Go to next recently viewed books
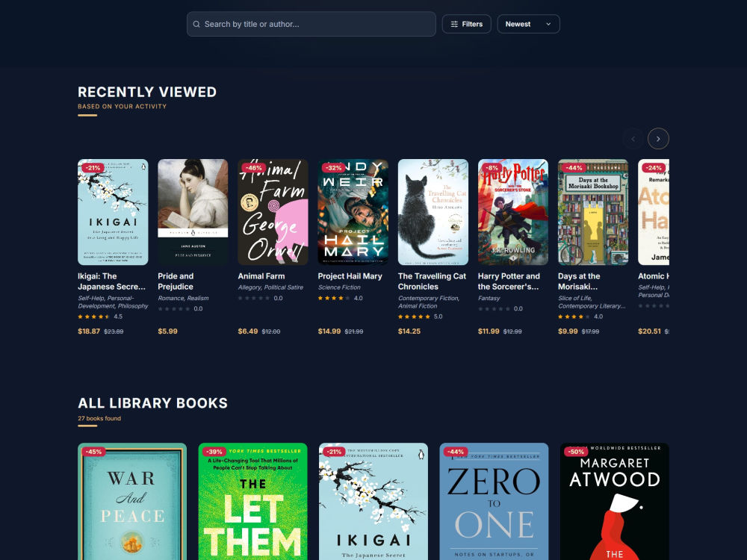747x560 pixels. click(x=658, y=139)
